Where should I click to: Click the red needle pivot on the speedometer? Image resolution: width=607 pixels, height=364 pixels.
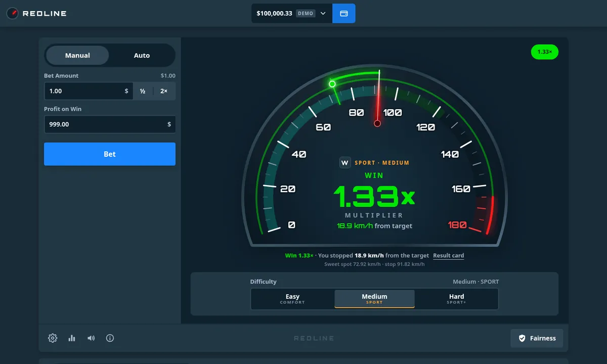[377, 123]
